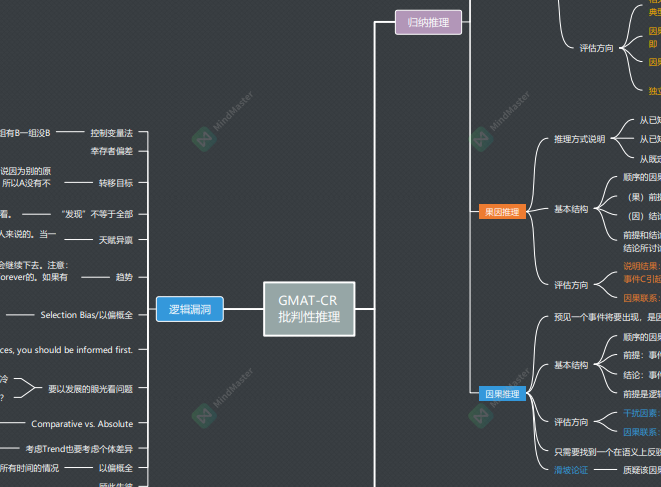661x487 pixels.
Task: Click the 考虑Trend也要考虑个体差异 topic
Action: (79, 449)
